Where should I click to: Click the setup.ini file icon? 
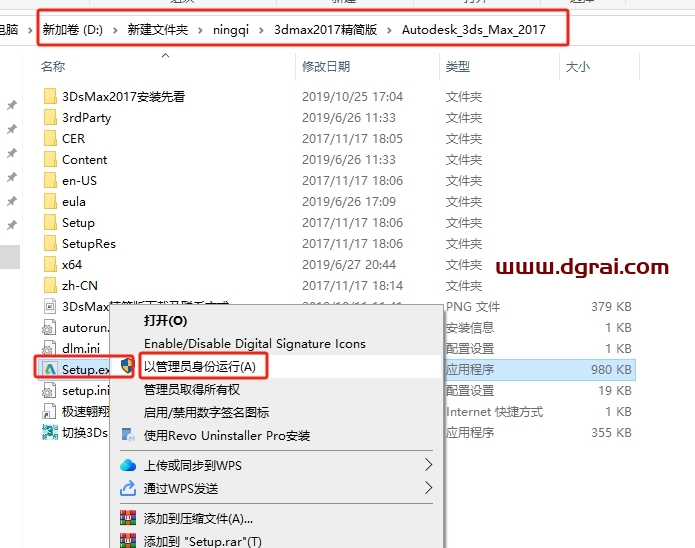pyautogui.click(x=49, y=391)
